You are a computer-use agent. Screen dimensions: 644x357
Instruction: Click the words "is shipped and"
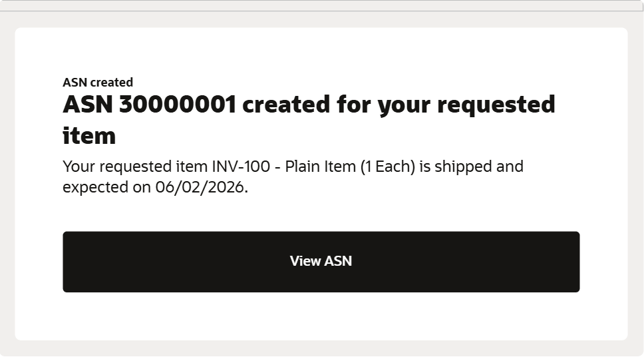point(472,167)
